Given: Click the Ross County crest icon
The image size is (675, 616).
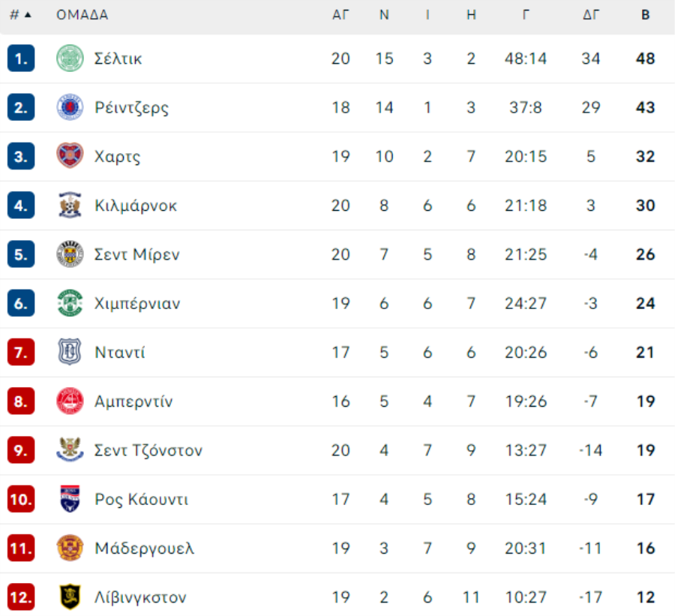Looking at the screenshot, I should click(x=70, y=499).
